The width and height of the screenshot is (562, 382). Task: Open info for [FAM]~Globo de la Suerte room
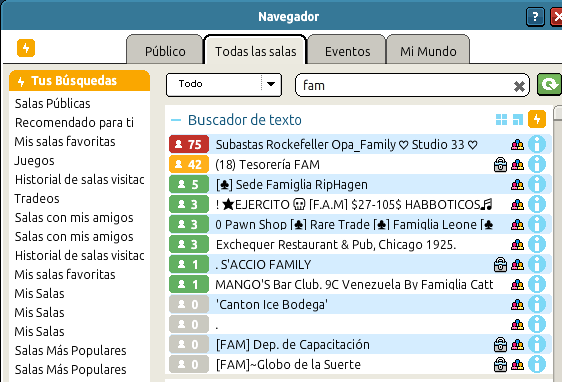pyautogui.click(x=537, y=364)
